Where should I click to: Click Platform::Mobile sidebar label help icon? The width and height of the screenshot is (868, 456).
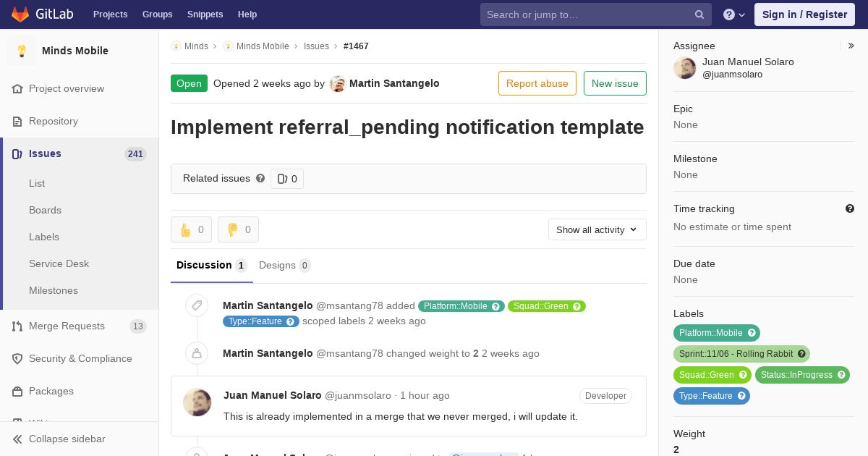click(x=752, y=333)
